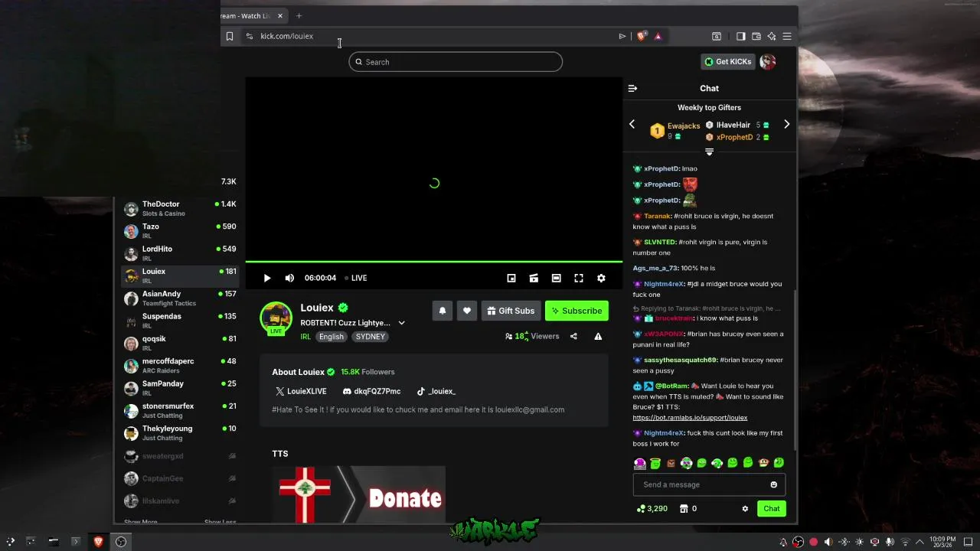Click the volume icon in system tray
The width and height of the screenshot is (980, 551).
point(828,542)
